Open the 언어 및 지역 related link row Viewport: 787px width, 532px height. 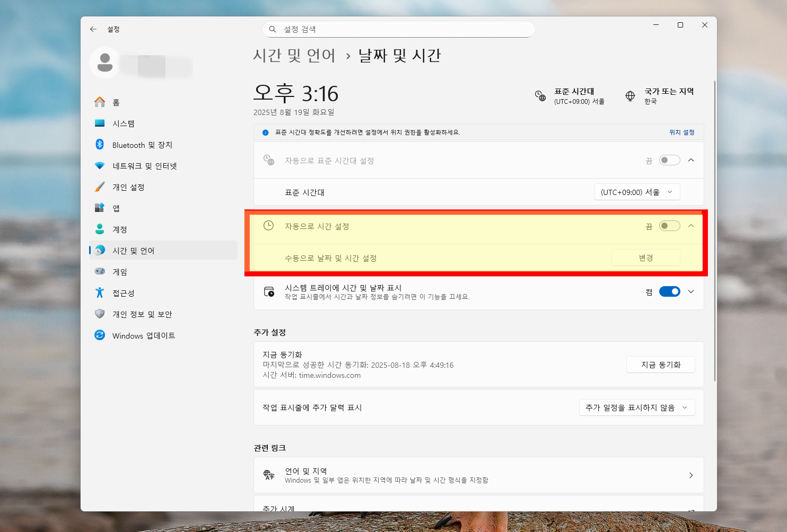coord(479,475)
